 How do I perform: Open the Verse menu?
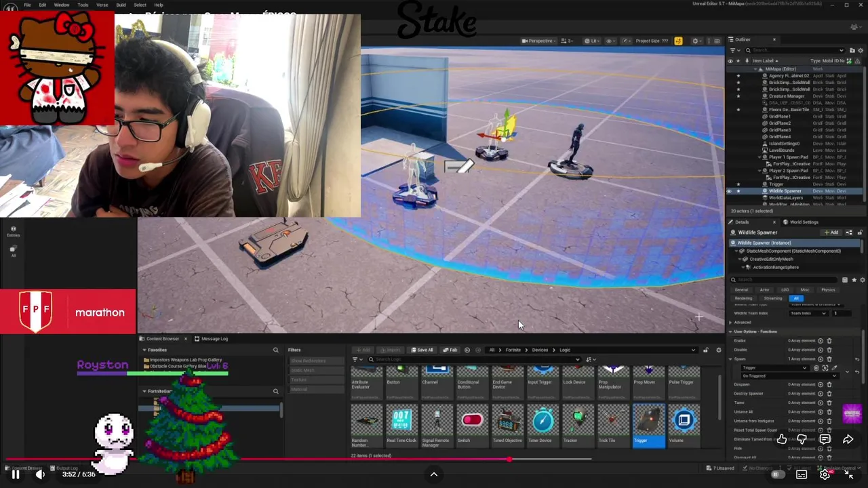click(x=102, y=5)
